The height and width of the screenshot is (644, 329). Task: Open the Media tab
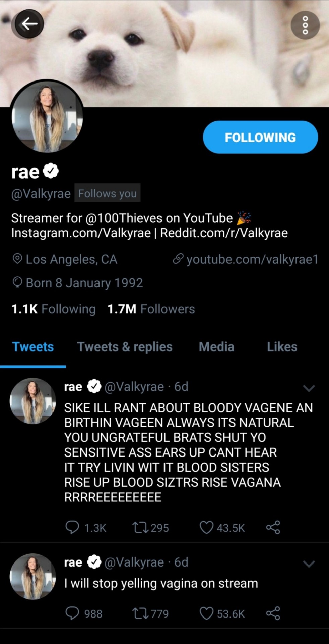[x=216, y=347]
